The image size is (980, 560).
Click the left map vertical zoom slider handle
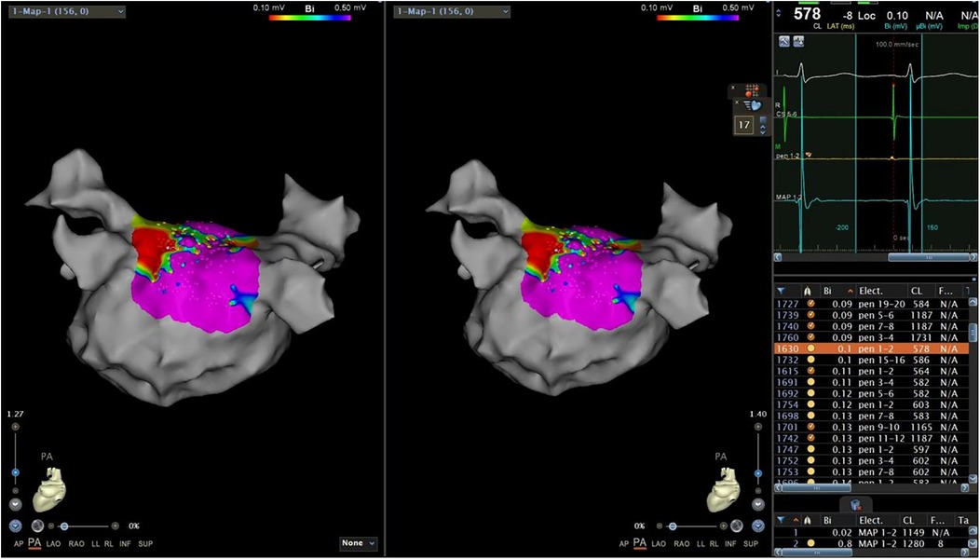(x=16, y=473)
